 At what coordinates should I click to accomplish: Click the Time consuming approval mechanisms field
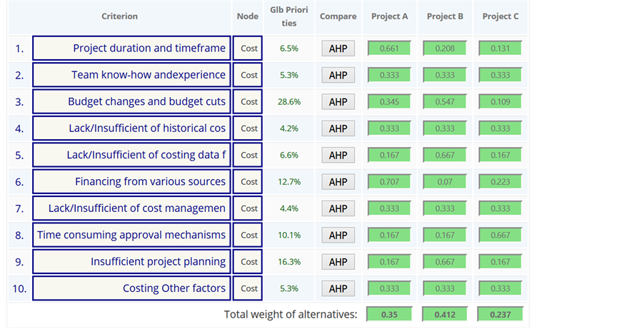click(132, 235)
